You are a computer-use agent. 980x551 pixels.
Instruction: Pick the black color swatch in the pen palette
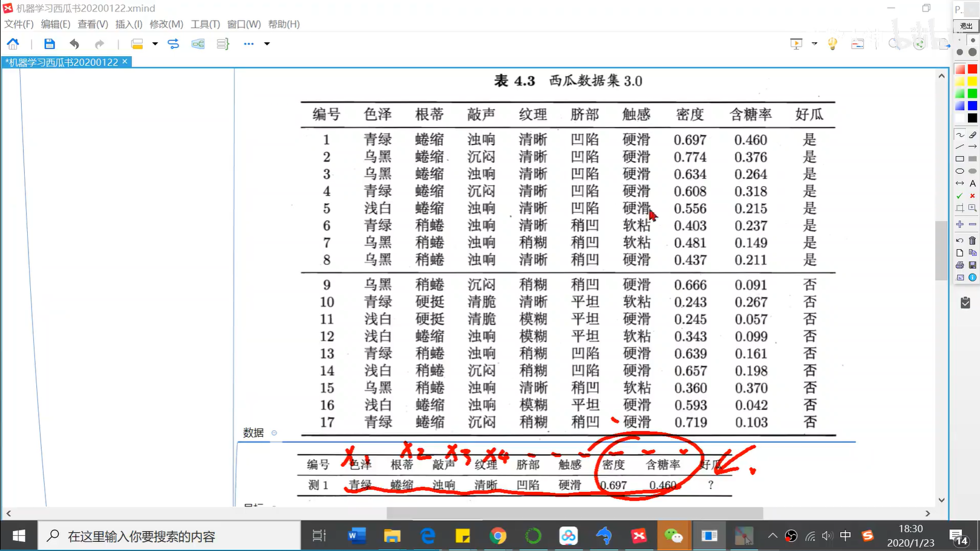click(972, 118)
